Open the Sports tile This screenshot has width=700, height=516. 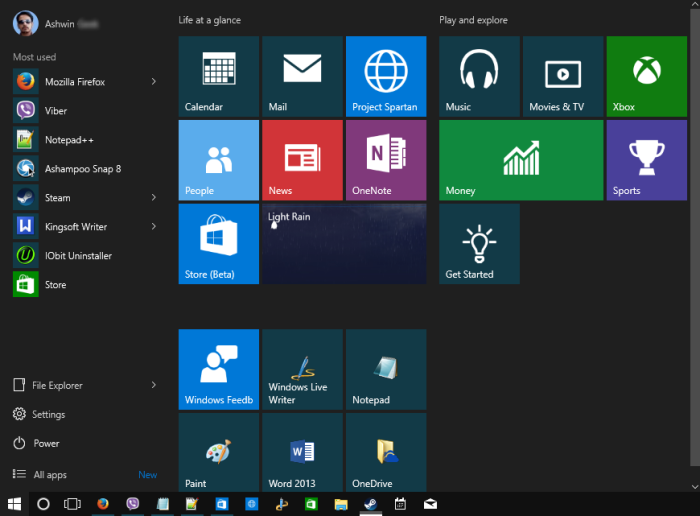[x=647, y=160]
